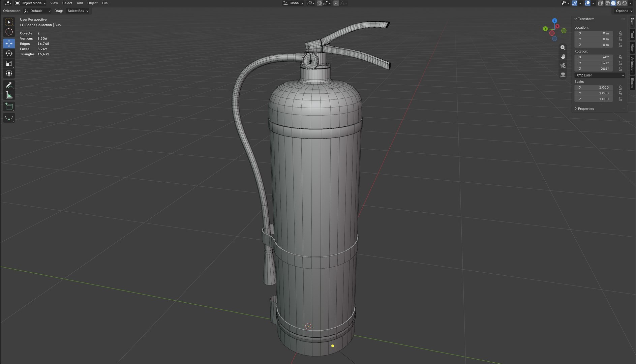Select the Rotate tool
The image size is (636, 364).
9,53
